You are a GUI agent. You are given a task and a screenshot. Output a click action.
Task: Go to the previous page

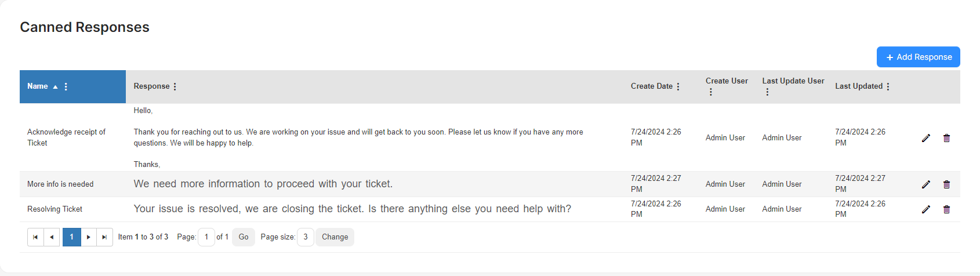52,237
